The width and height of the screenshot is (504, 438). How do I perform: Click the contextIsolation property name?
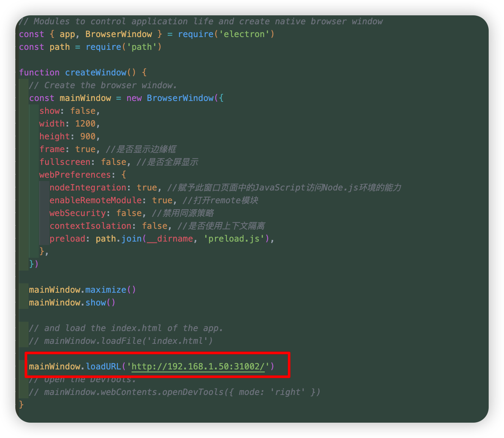pyautogui.click(x=89, y=226)
